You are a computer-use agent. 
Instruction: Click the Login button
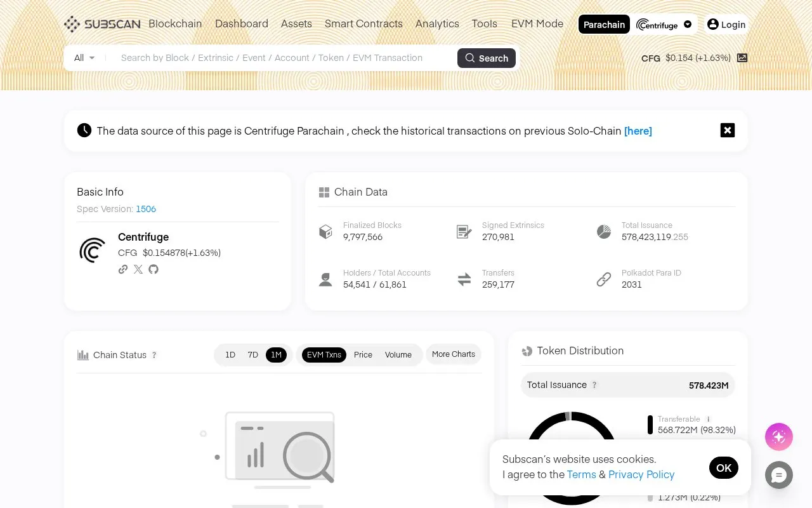coord(726,24)
